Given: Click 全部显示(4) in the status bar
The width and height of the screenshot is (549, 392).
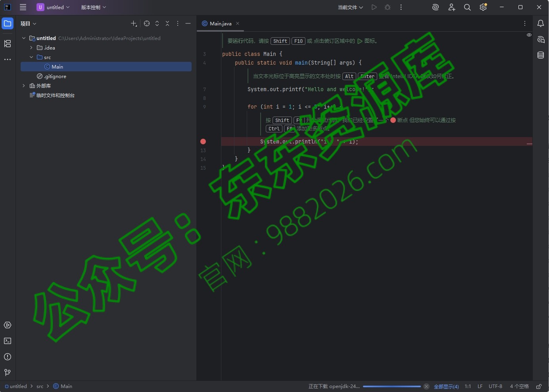Looking at the screenshot, I should (x=447, y=386).
